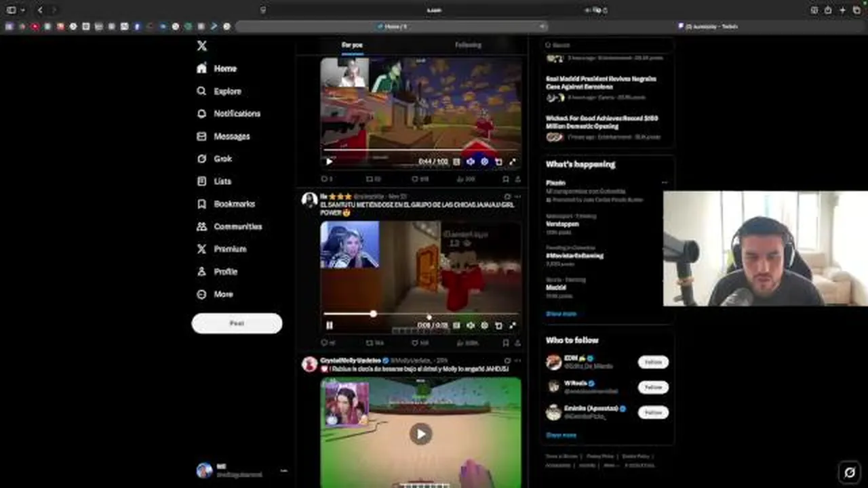The image size is (868, 488).
Task: Toggle captions on the GIRL POWER video
Action: tap(456, 325)
